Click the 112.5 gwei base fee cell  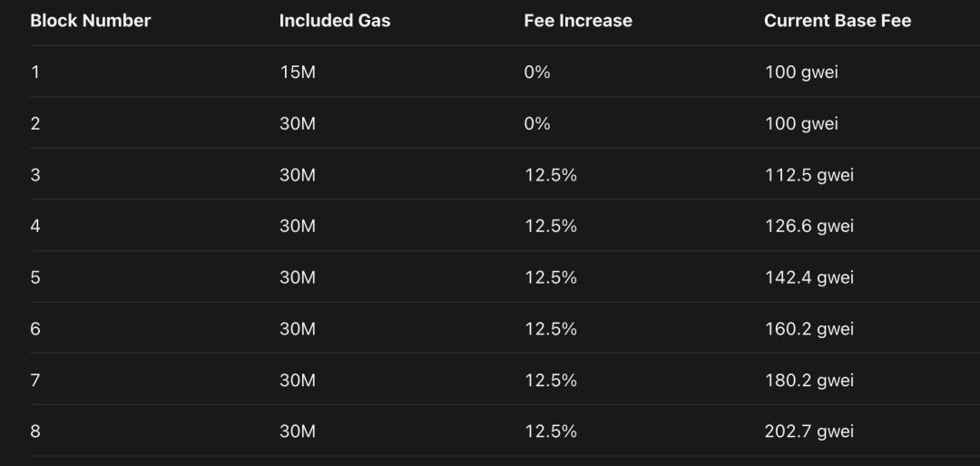pos(808,175)
